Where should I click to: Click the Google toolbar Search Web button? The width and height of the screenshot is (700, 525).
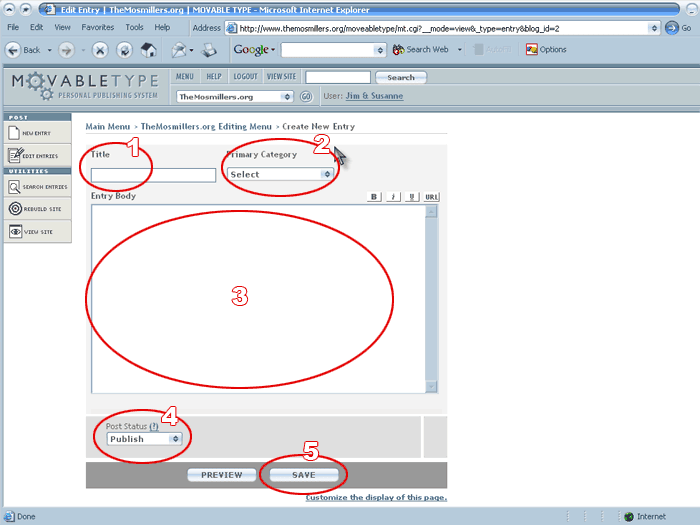421,50
